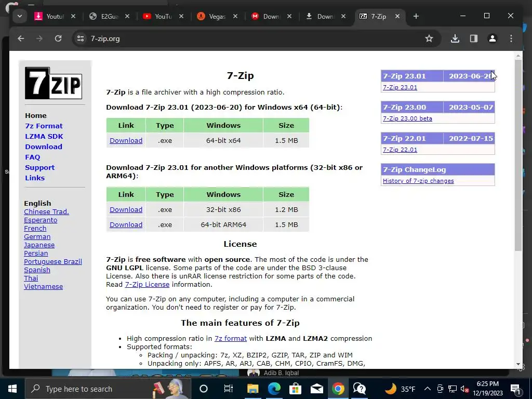Open the Chrome side panel
The width and height of the screenshot is (532, 399).
[474, 38]
